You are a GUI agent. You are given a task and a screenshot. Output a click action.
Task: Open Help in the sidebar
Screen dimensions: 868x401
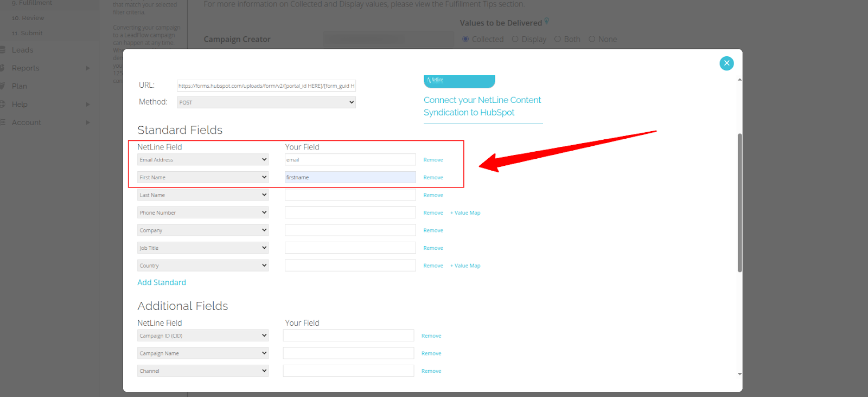point(20,105)
